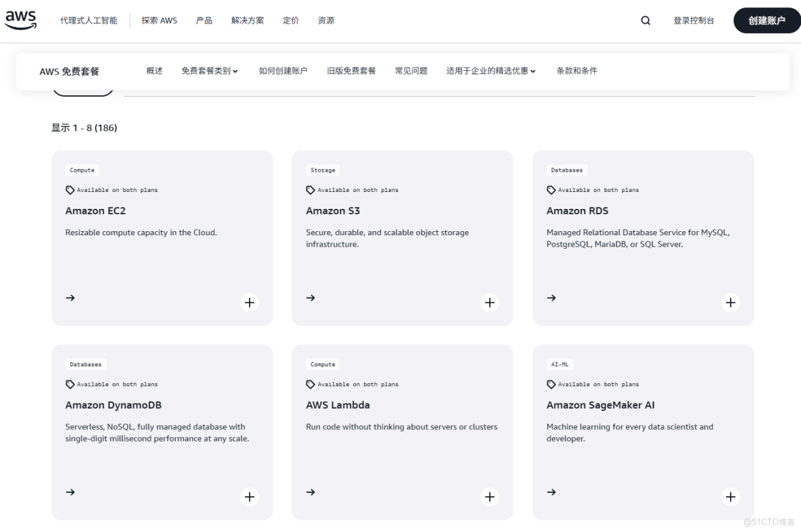This screenshot has width=801, height=532.
Task: Click the arrow icon on the Amazon DynamoDB card
Action: coord(70,492)
